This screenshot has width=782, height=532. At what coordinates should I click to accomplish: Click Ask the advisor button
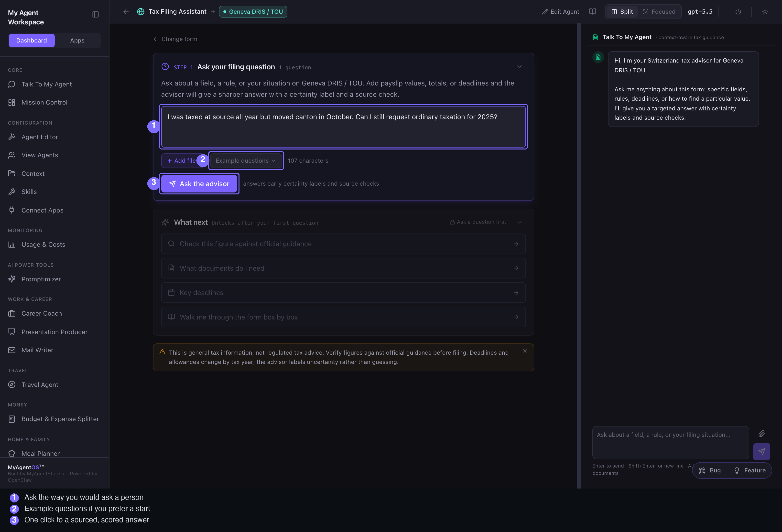(x=199, y=184)
